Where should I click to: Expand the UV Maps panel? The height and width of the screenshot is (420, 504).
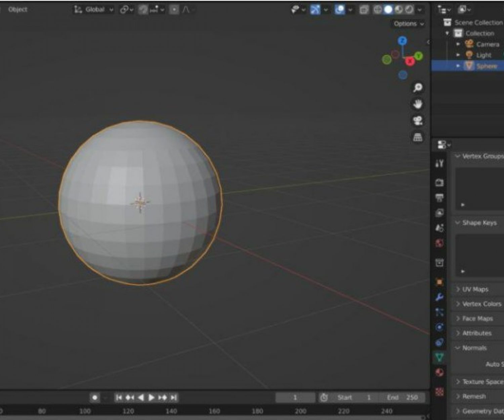475,289
